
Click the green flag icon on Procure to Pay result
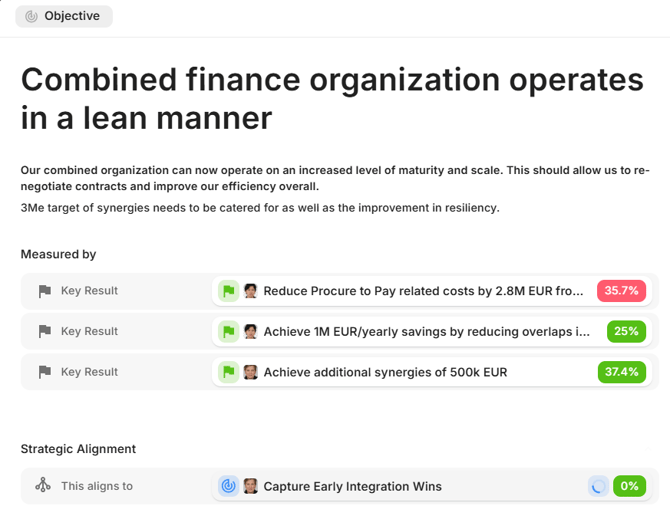pos(229,291)
